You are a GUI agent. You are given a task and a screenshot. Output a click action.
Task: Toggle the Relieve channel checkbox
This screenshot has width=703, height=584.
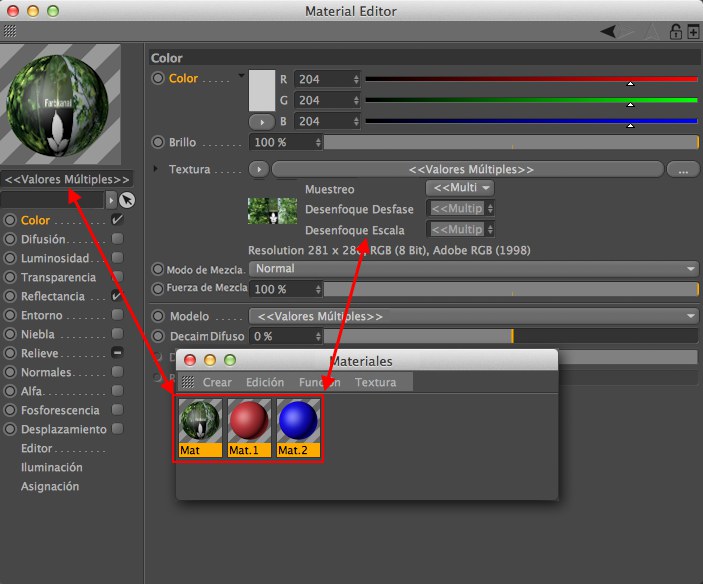[x=117, y=353]
